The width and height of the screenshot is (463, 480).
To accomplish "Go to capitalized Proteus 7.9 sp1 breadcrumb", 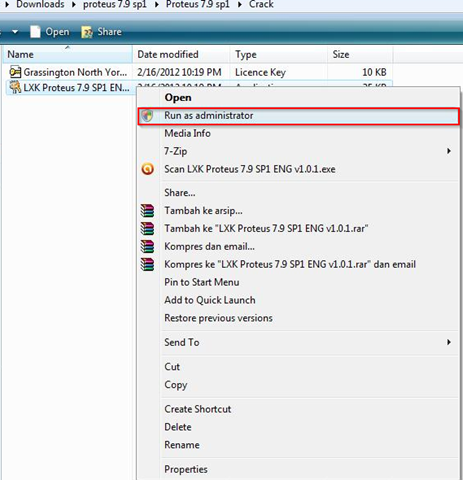I will pos(198,5).
